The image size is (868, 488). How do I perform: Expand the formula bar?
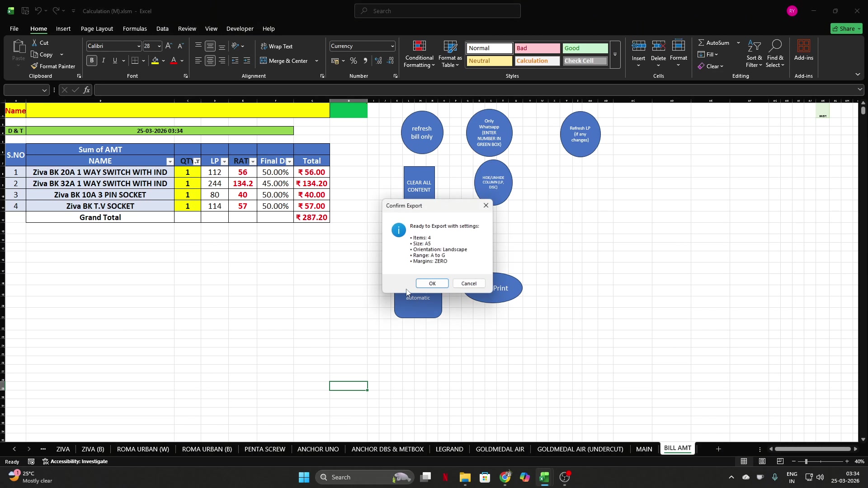[859, 90]
